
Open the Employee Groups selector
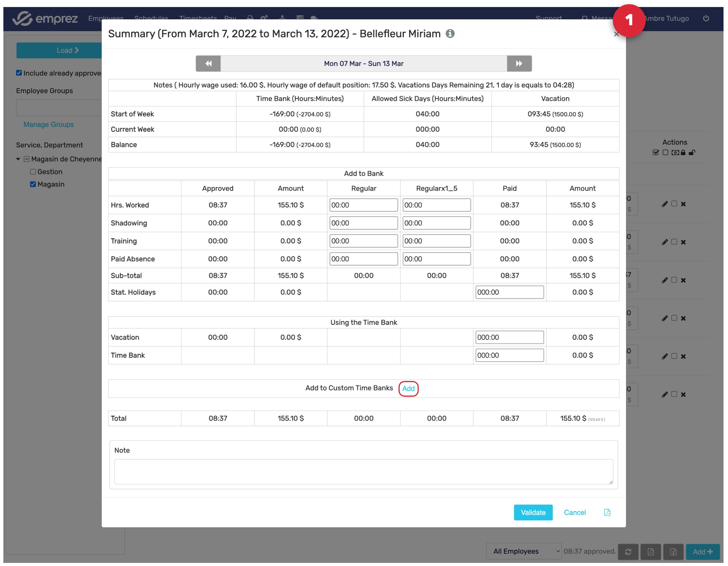(59, 108)
